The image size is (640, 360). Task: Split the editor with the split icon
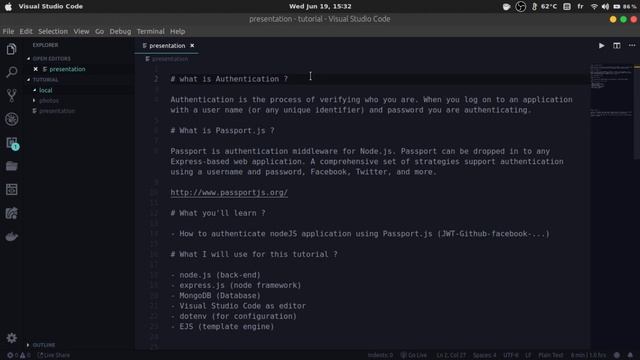coord(617,46)
